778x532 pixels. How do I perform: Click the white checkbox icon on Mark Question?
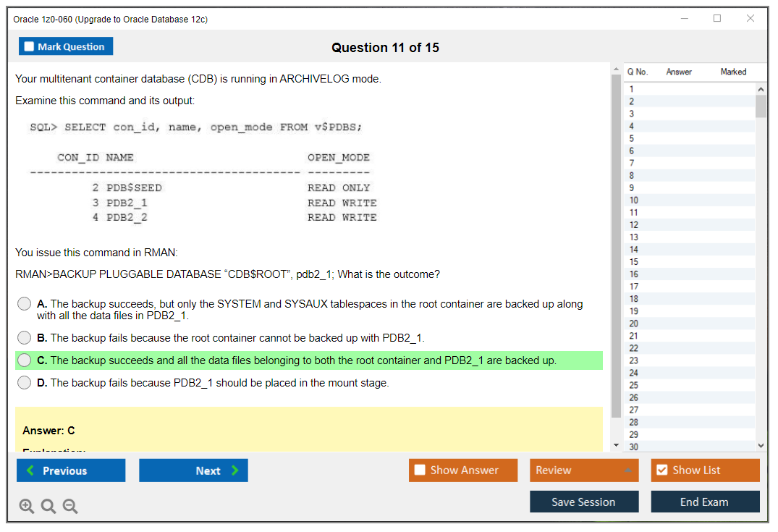click(28, 46)
